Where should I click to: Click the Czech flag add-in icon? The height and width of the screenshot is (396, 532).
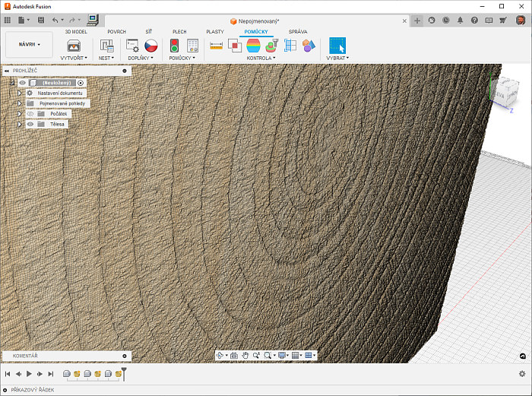(x=151, y=46)
